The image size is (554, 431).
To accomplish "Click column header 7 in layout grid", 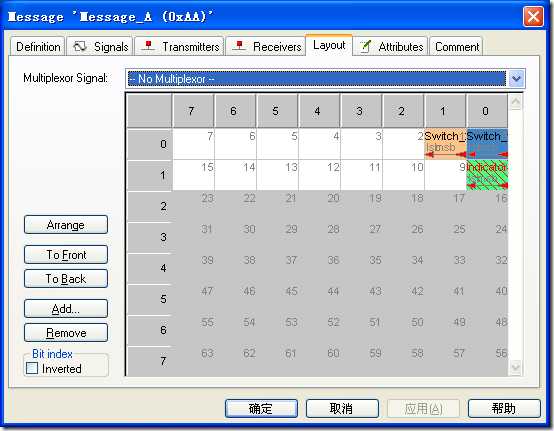I will point(193,111).
